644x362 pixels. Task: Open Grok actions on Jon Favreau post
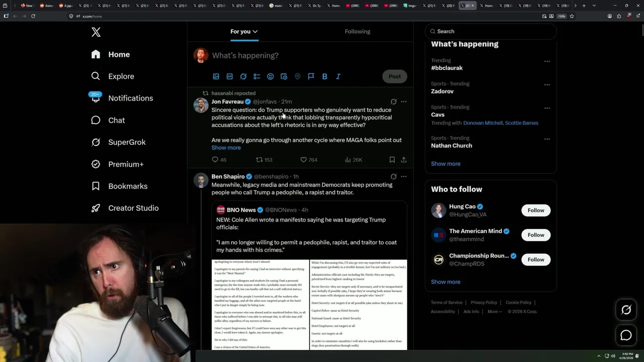393,102
